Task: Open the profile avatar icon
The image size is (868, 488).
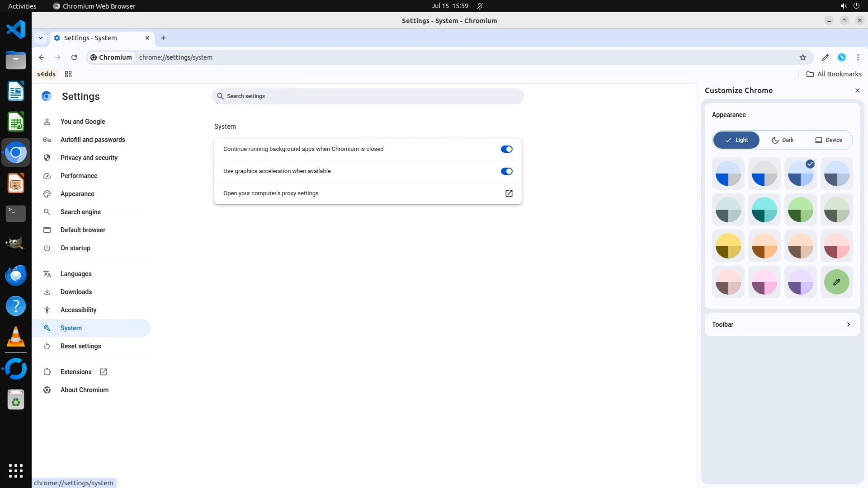Action: pyautogui.click(x=842, y=57)
